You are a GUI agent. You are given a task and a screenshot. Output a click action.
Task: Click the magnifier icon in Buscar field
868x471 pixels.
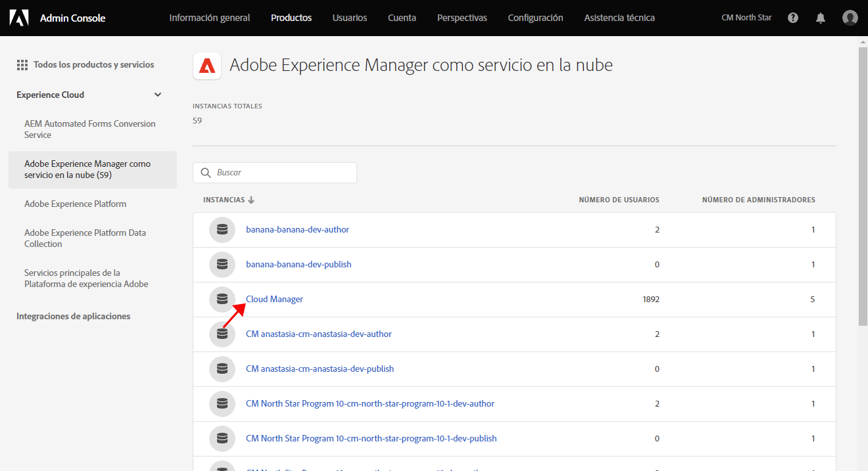coord(206,173)
